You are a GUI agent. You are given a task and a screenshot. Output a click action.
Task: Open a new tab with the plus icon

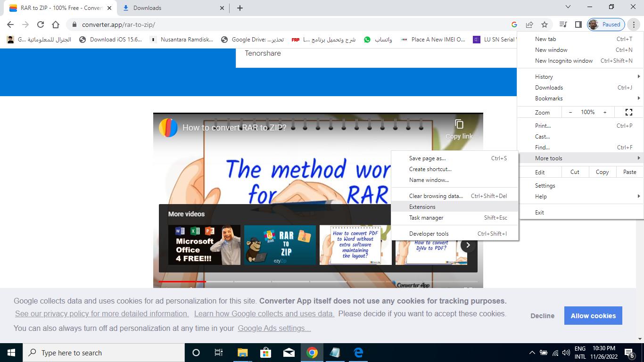[x=239, y=8]
